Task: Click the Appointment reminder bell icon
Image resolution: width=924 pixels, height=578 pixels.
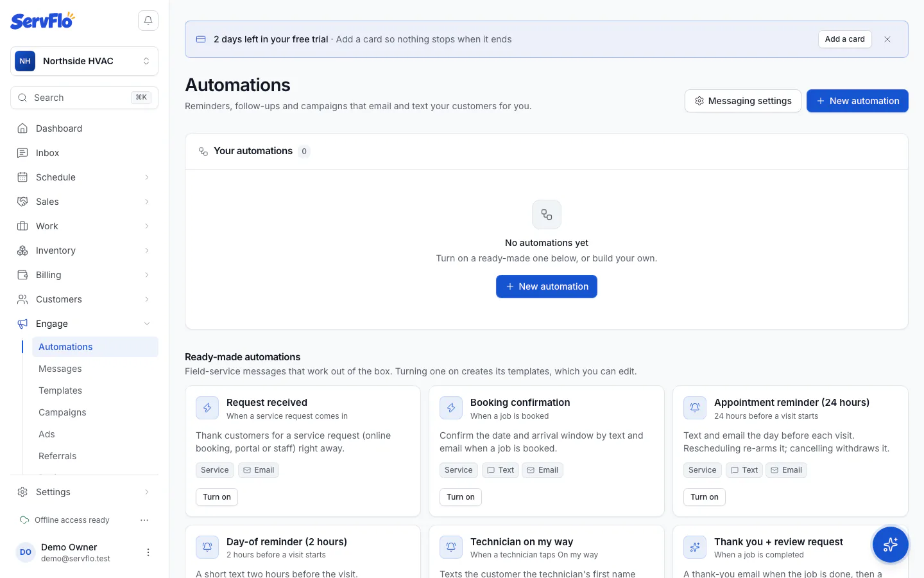Action: [x=695, y=408]
